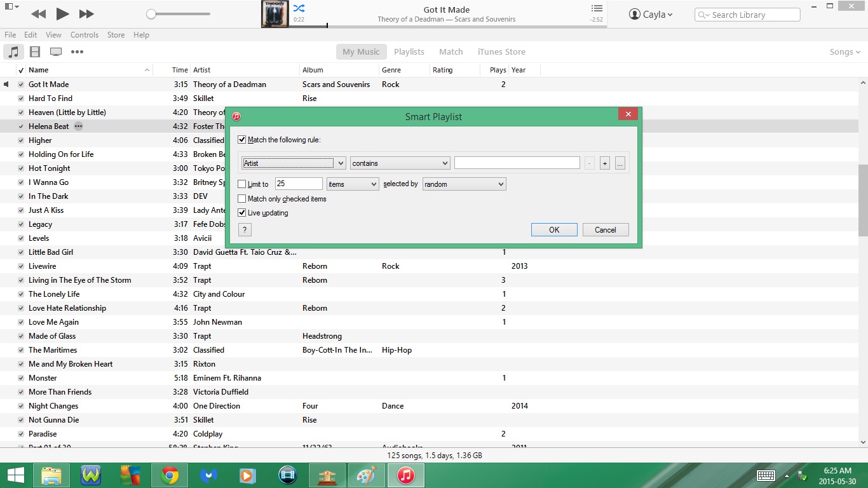Click the user account icon next to Cayla
The image size is (868, 488).
point(635,14)
